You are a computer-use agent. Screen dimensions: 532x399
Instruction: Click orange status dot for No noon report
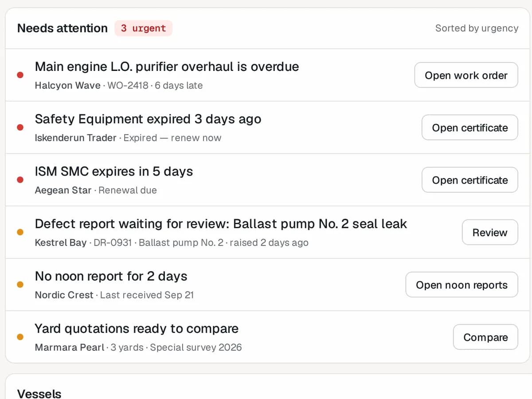(x=20, y=284)
